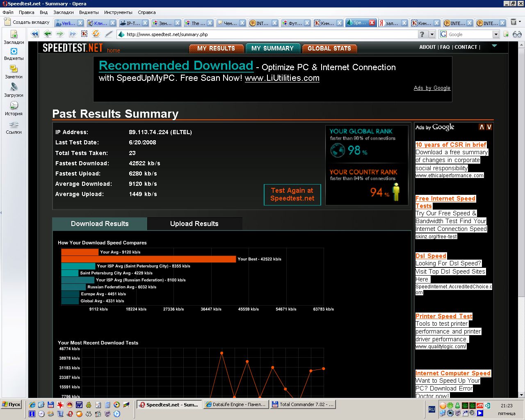525x420 pixels.
Task: Click the address bar URL field
Action: pos(271,34)
